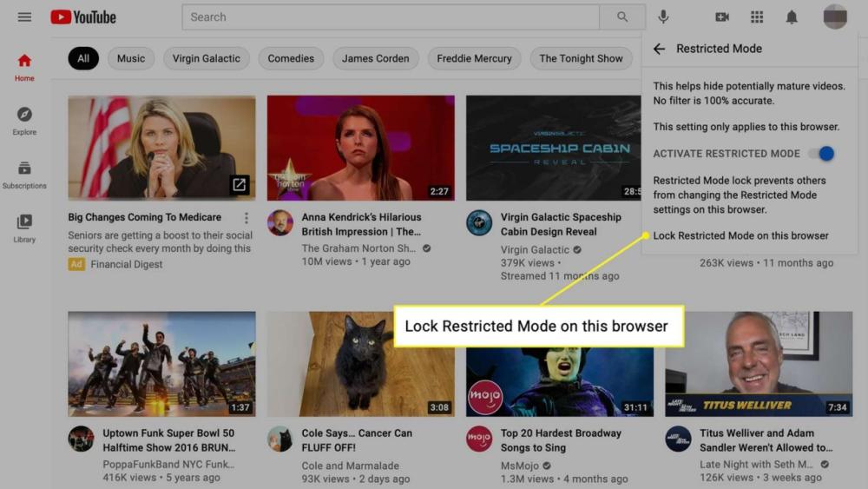The height and width of the screenshot is (489, 868).
Task: Click Lock Restricted Mode on this browser
Action: click(740, 236)
